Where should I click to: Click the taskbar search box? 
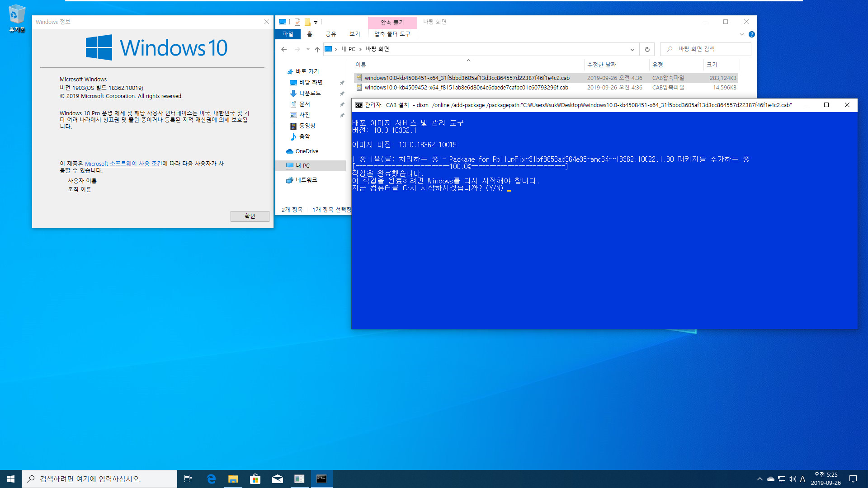pyautogui.click(x=99, y=479)
